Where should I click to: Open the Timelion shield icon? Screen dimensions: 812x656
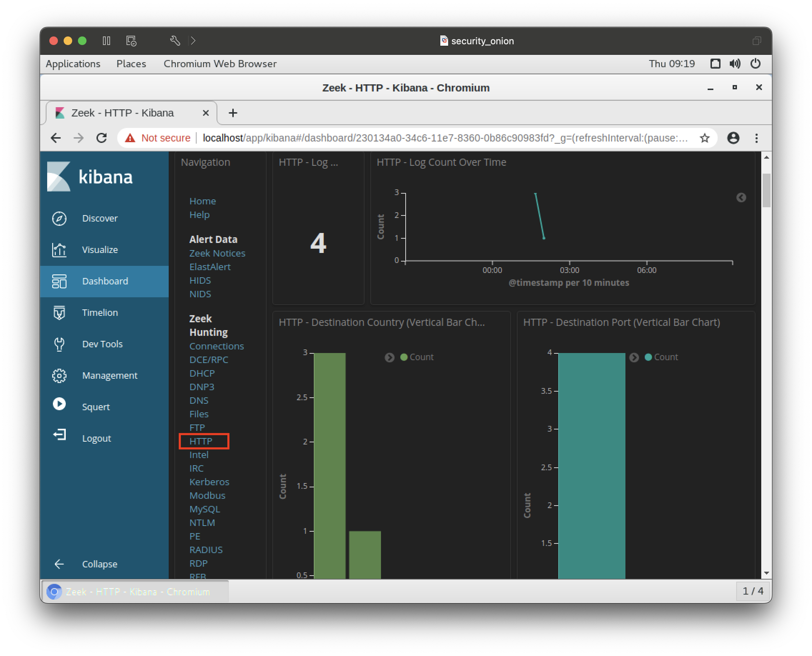(59, 313)
